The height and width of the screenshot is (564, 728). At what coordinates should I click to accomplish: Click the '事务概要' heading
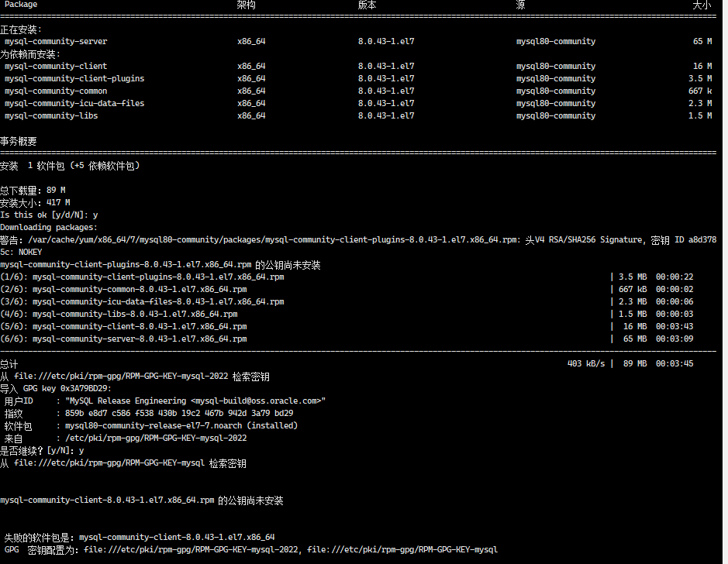click(19, 142)
